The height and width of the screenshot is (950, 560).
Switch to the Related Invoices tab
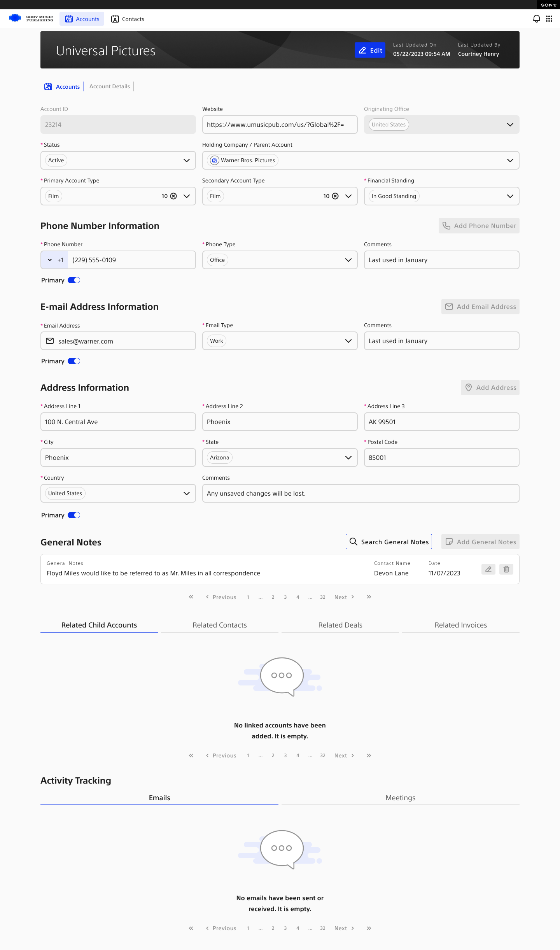461,625
